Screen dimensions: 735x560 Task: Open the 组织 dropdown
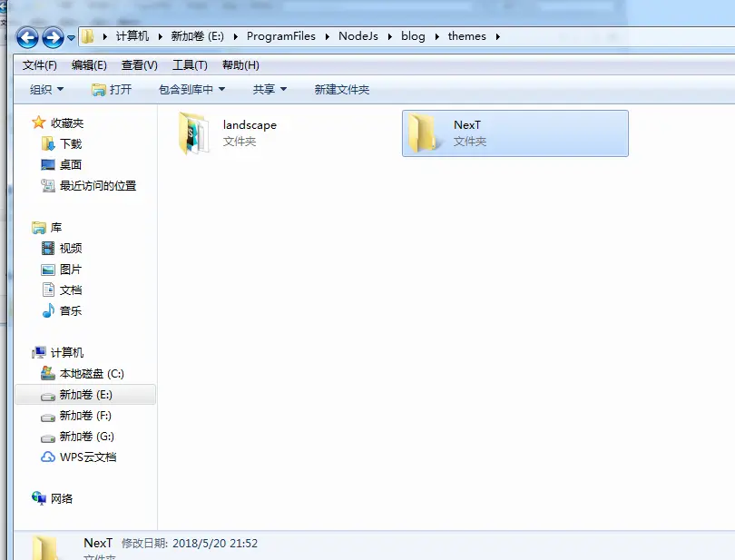click(x=46, y=89)
